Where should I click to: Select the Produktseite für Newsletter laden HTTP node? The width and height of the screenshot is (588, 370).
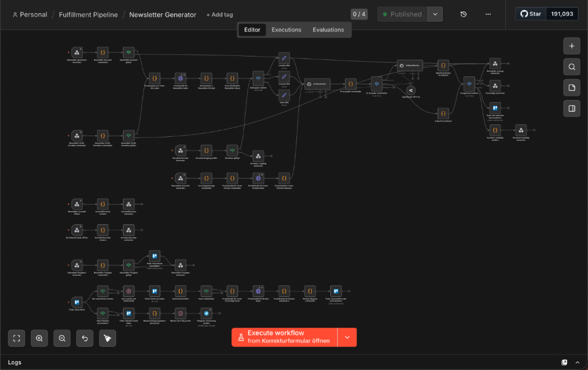(180, 78)
